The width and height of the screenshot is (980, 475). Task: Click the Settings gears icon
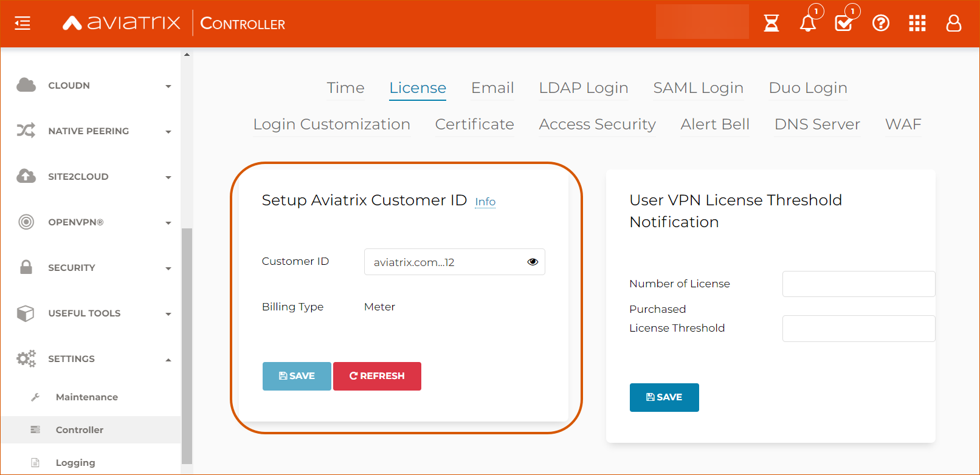pyautogui.click(x=26, y=358)
